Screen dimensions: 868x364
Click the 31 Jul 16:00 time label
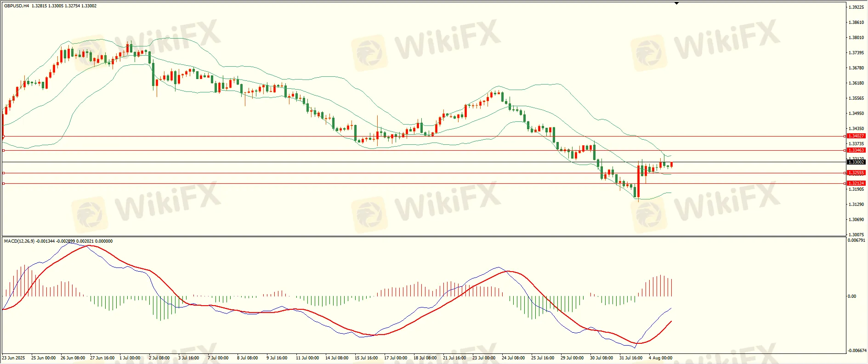(x=631, y=358)
